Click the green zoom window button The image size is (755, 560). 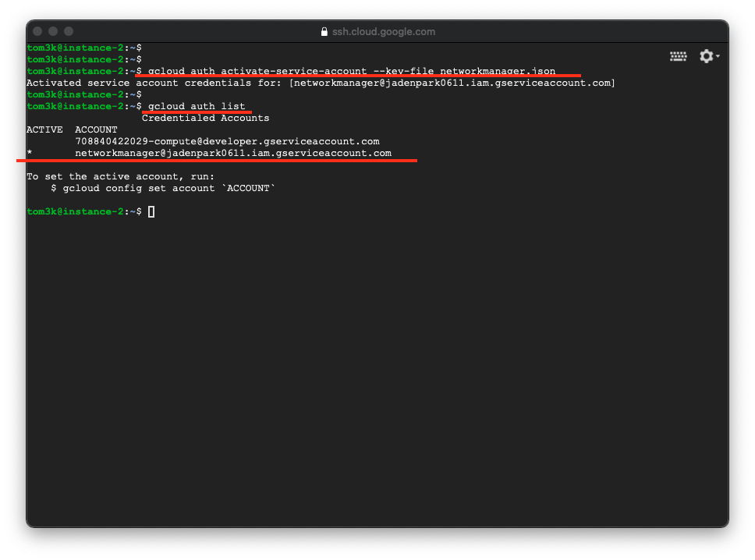click(69, 31)
